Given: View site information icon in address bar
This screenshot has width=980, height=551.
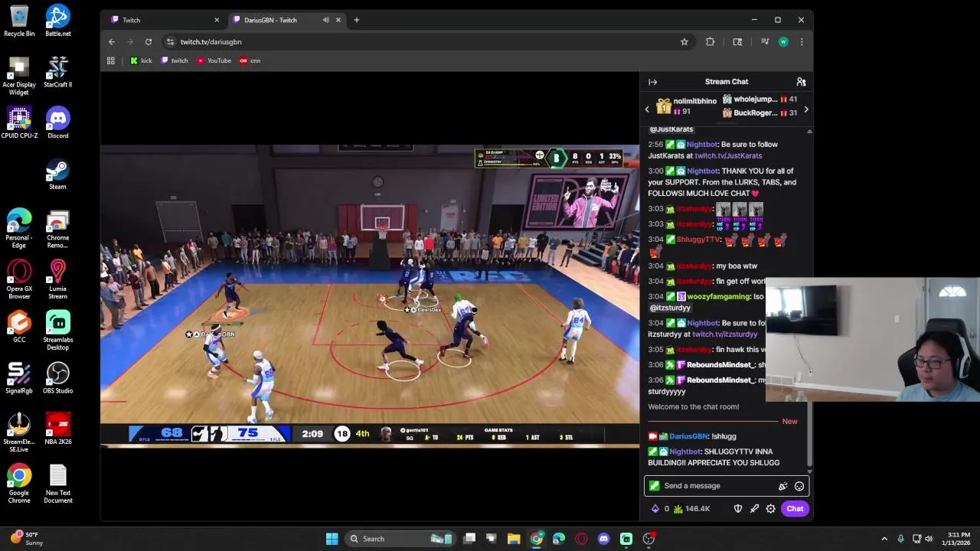Looking at the screenshot, I should [x=170, y=42].
